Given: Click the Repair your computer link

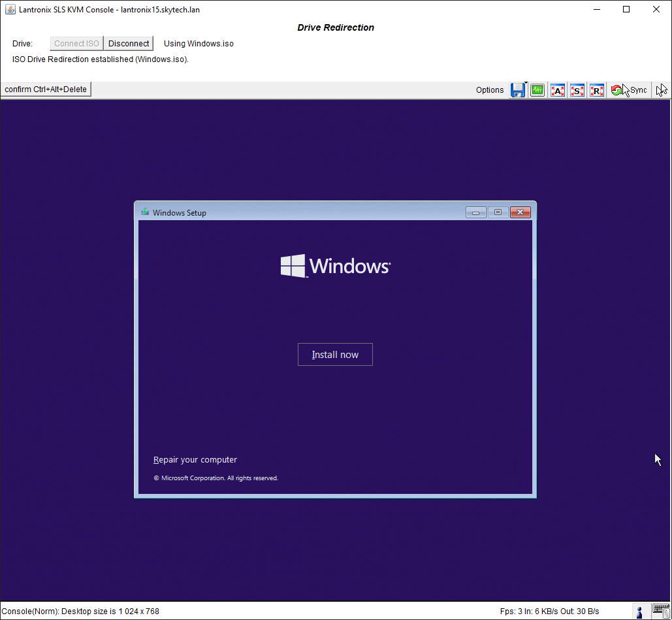Looking at the screenshot, I should (x=195, y=460).
